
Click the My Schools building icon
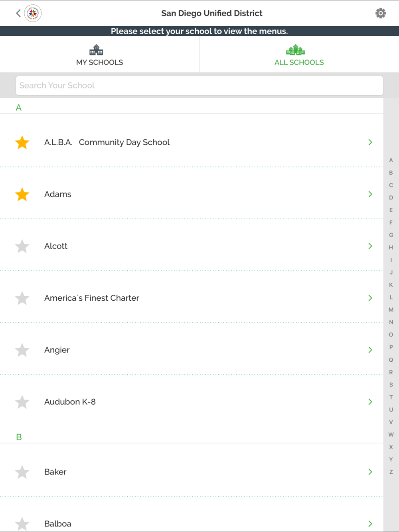96,50
